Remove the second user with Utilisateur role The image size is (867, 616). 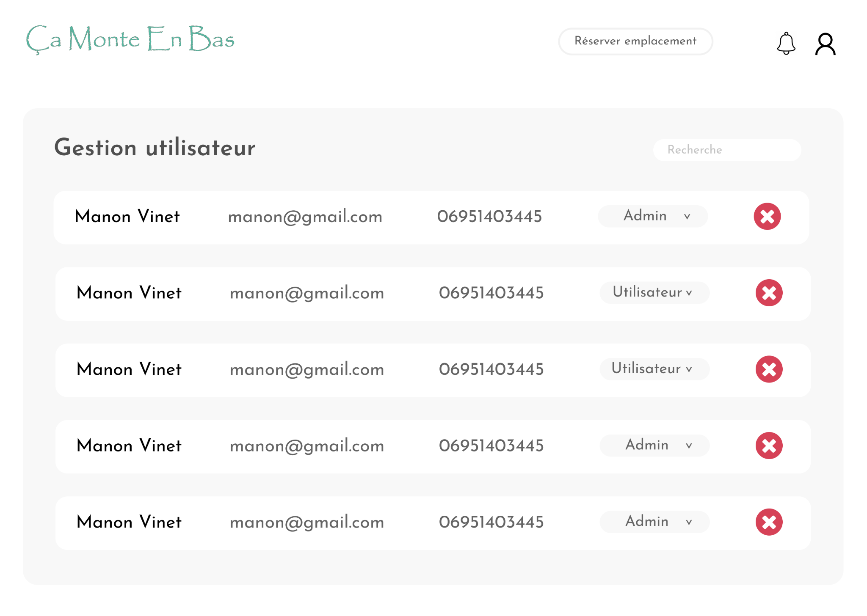click(x=769, y=292)
